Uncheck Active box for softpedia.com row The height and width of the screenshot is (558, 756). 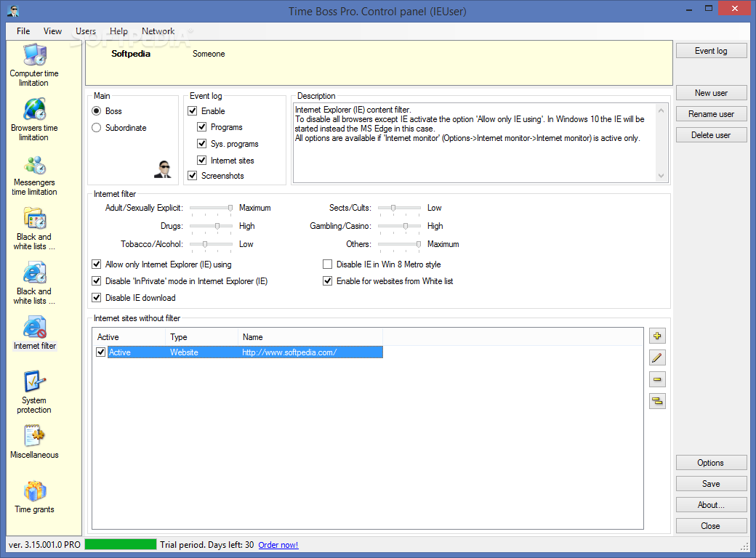(101, 352)
